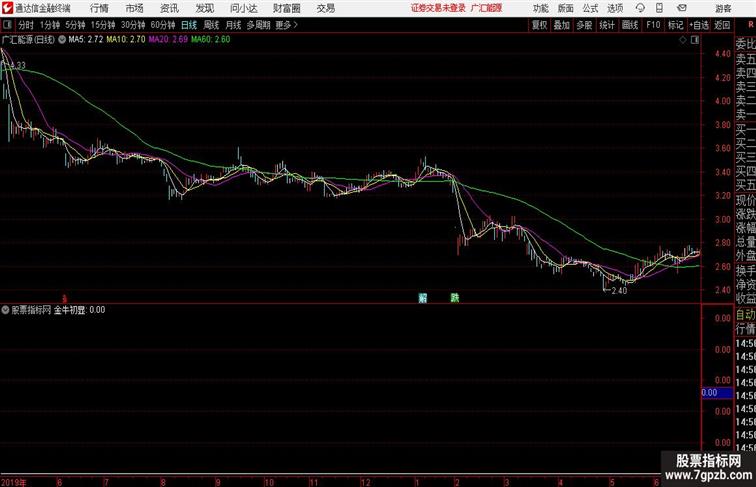Toggle the panel layout icon next to diamond
The image size is (756, 487).
695,40
